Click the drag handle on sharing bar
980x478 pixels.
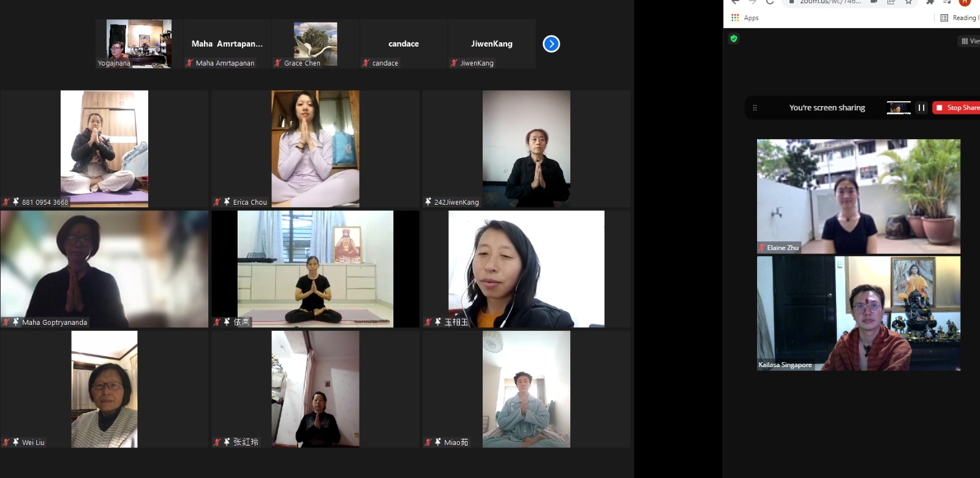755,108
